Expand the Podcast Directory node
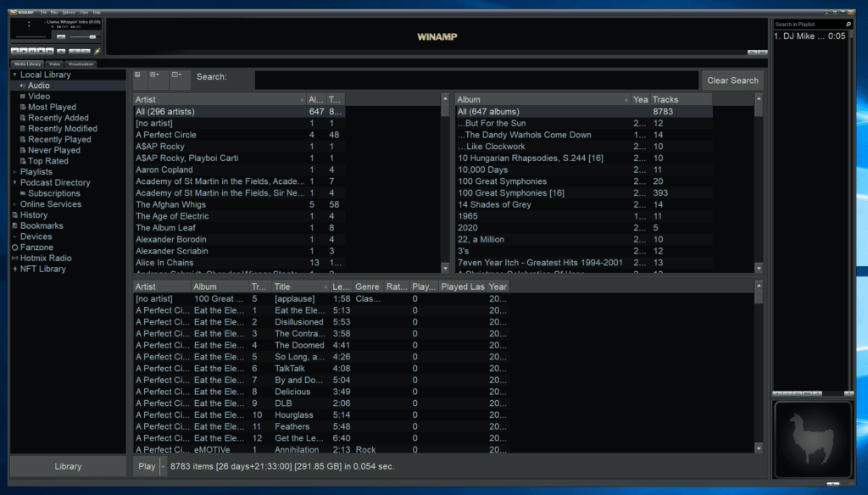Viewport: 868px width, 495px height. point(14,183)
